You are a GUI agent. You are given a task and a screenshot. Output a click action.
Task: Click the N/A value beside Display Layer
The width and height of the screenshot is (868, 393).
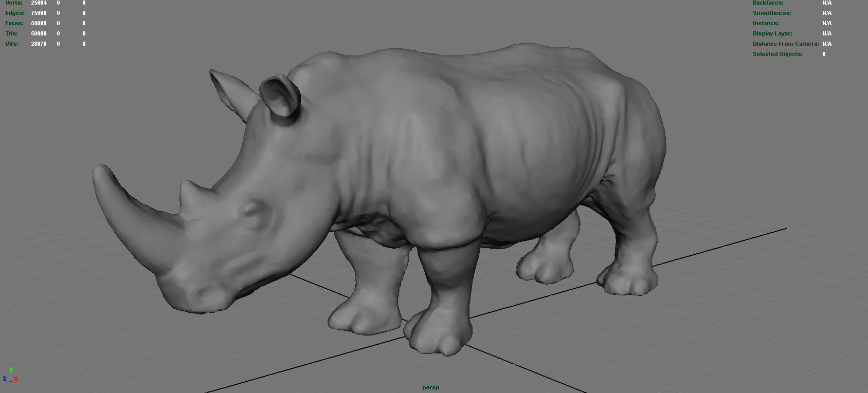pyautogui.click(x=827, y=33)
